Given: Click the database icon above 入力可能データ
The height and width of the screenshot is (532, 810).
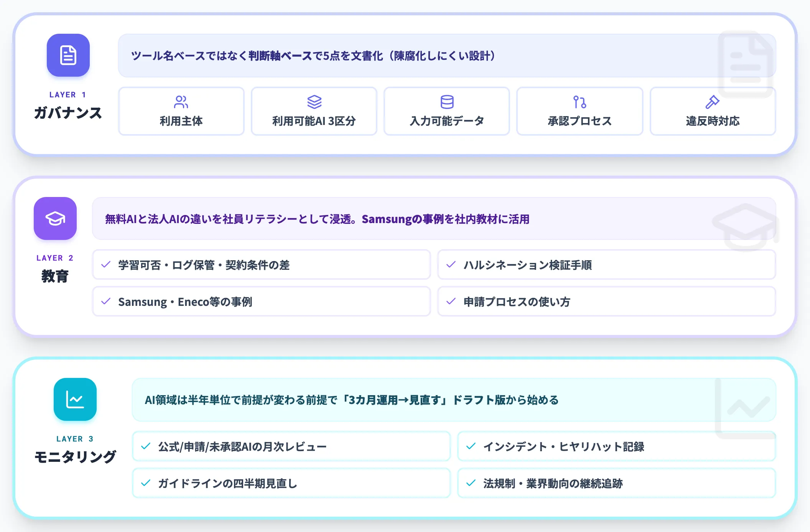Looking at the screenshot, I should pyautogui.click(x=447, y=102).
